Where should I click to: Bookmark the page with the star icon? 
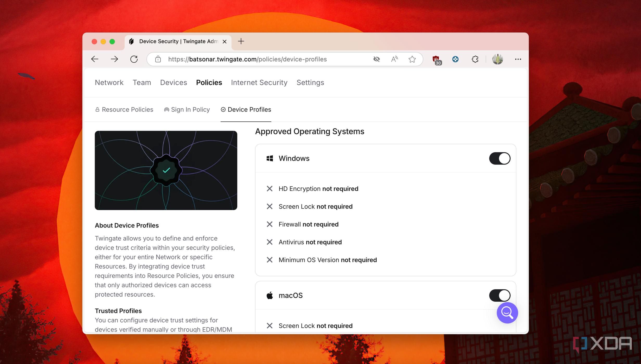[x=412, y=59]
